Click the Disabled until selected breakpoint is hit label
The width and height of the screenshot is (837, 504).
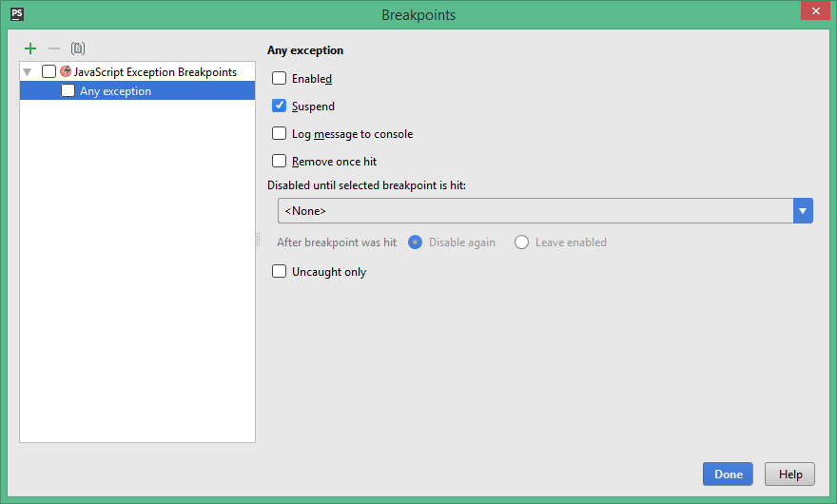367,185
